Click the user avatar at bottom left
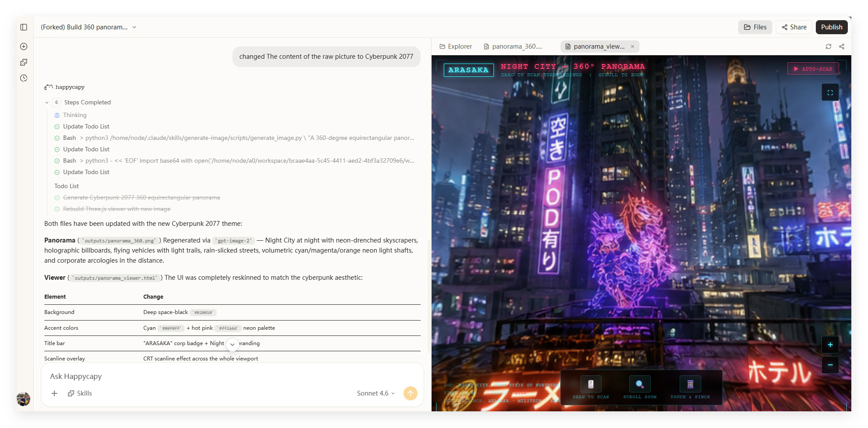The height and width of the screenshot is (428, 868). pos(23,399)
